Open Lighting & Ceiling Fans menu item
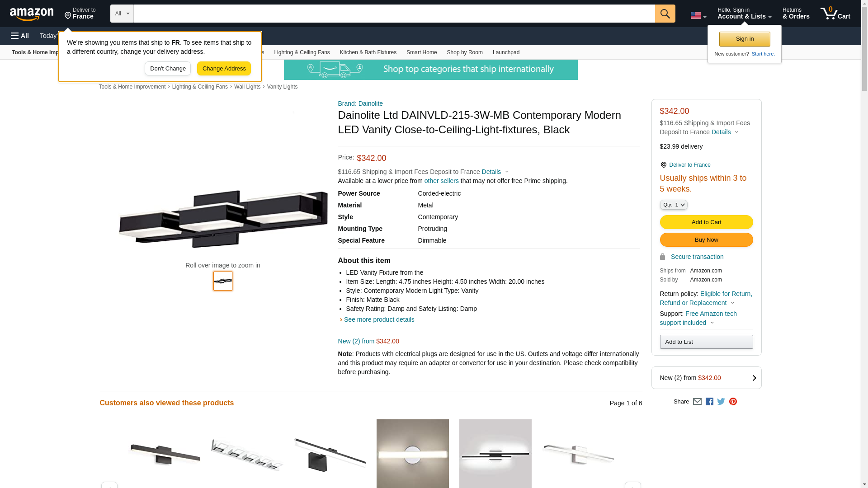Screen dimensions: 868x488 tap(302, 52)
